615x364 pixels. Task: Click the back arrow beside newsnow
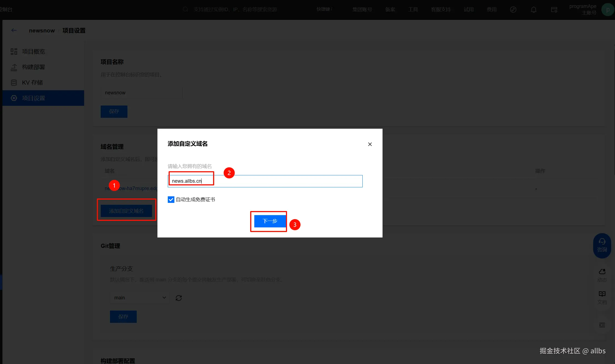tap(14, 31)
